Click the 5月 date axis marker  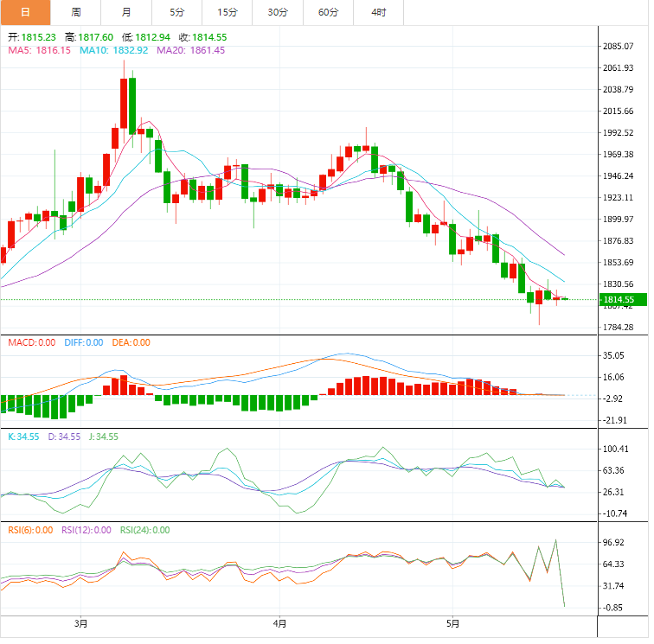(x=453, y=624)
